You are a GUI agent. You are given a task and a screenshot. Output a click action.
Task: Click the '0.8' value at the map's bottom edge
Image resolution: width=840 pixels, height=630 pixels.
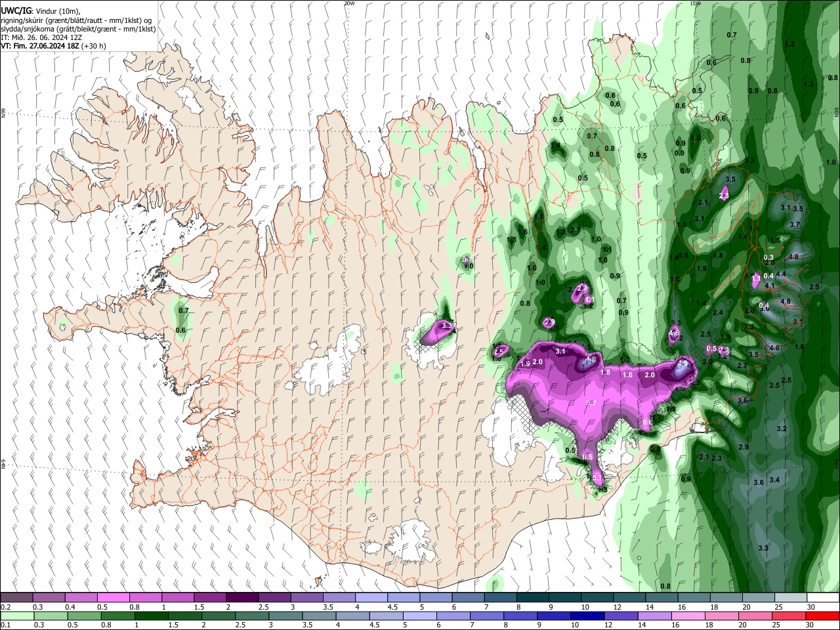pyautogui.click(x=665, y=586)
